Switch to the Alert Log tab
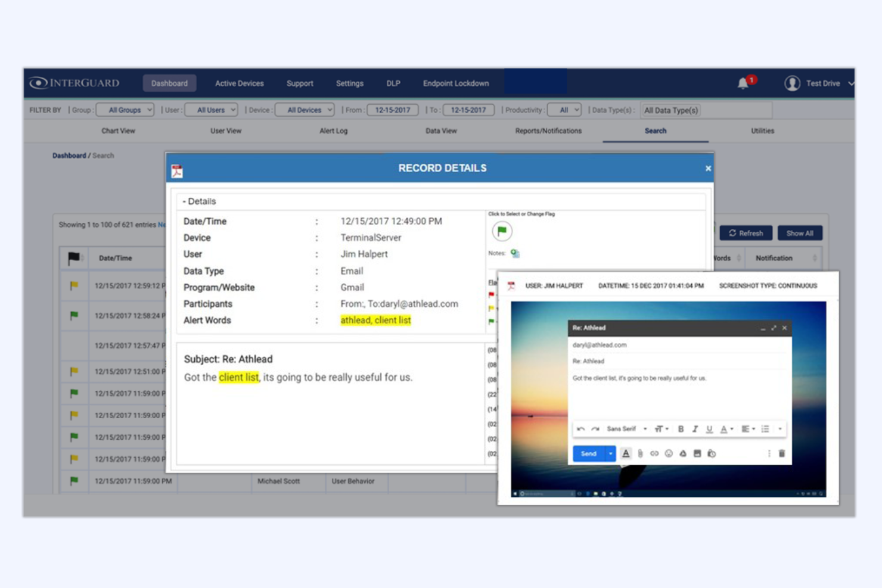The image size is (882, 588). pyautogui.click(x=333, y=131)
